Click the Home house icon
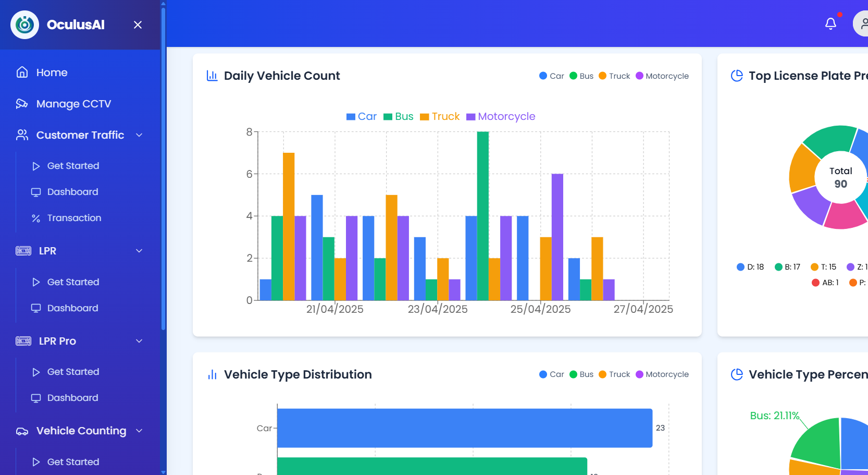Image resolution: width=868 pixels, height=475 pixels. pyautogui.click(x=22, y=72)
